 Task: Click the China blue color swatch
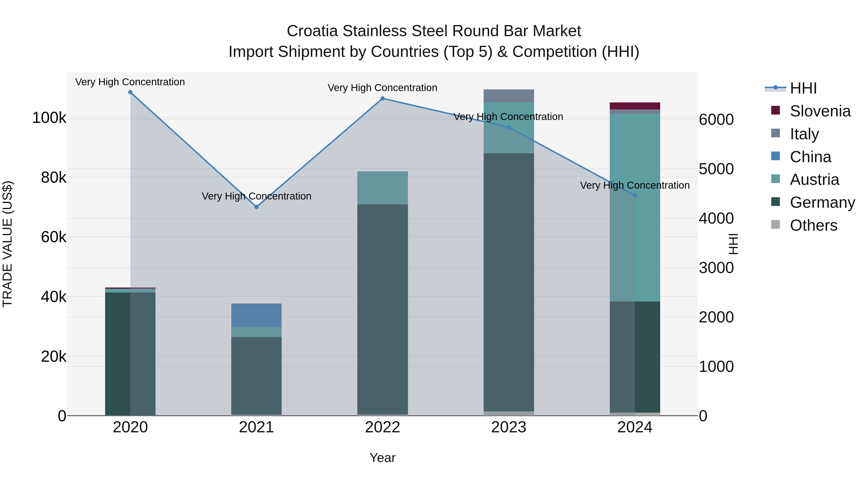pyautogui.click(x=775, y=156)
